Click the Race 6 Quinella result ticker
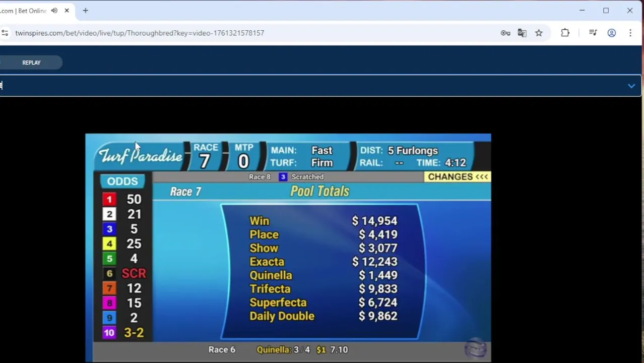Image resolution: width=644 pixels, height=363 pixels. pyautogui.click(x=278, y=349)
